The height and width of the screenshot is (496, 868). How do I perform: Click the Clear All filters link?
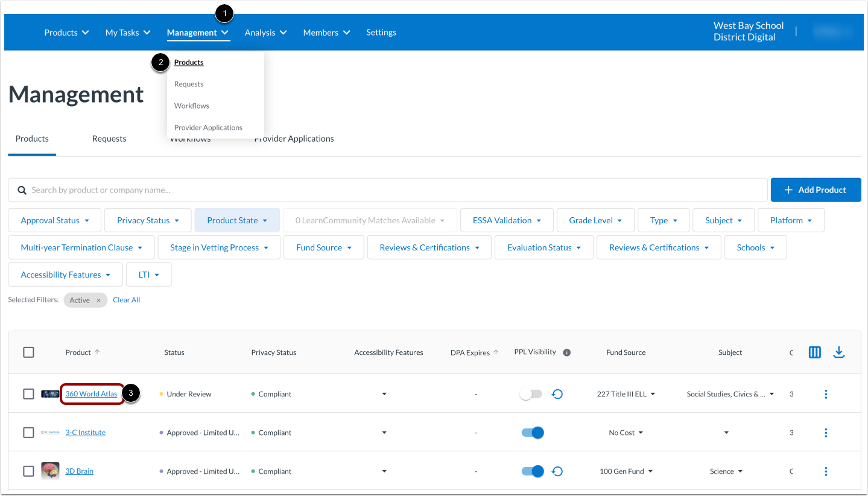tap(126, 299)
